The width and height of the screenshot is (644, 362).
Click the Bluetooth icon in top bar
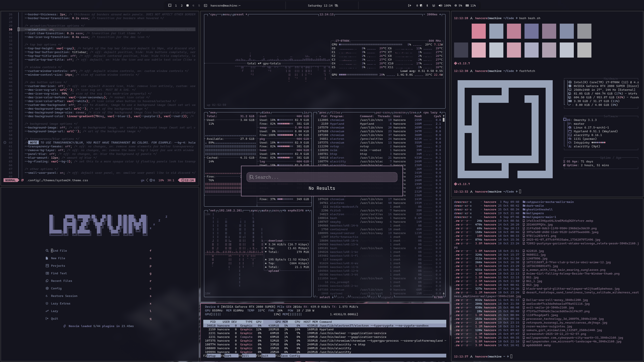(427, 6)
